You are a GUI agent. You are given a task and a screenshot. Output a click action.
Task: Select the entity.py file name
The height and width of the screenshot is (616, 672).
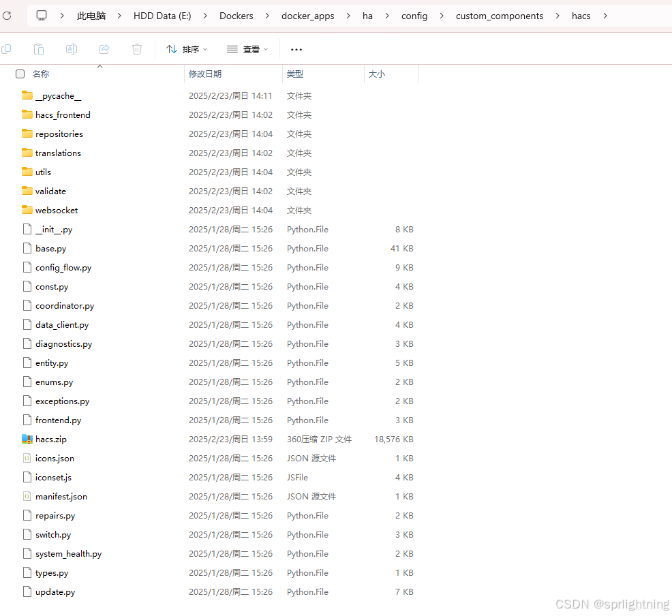tap(52, 363)
